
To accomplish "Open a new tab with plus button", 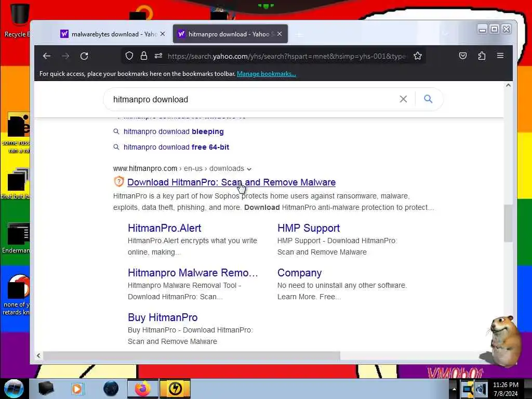I will click(x=299, y=34).
